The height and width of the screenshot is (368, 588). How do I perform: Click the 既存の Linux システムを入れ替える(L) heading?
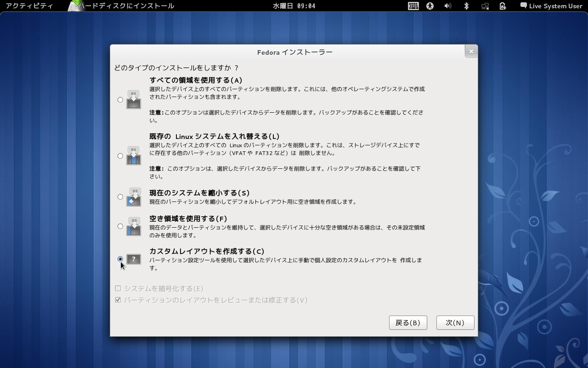[215, 136]
